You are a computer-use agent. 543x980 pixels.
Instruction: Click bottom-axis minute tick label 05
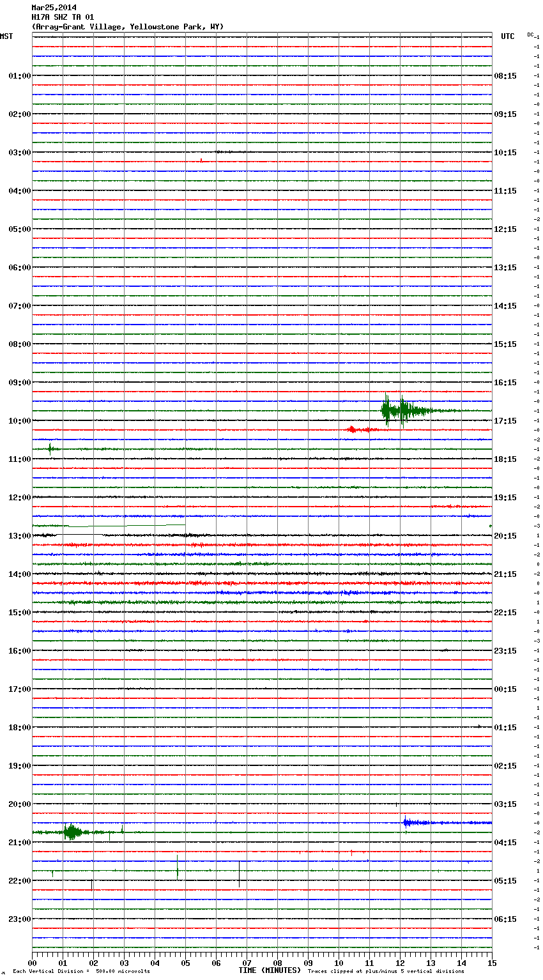pyautogui.click(x=185, y=963)
